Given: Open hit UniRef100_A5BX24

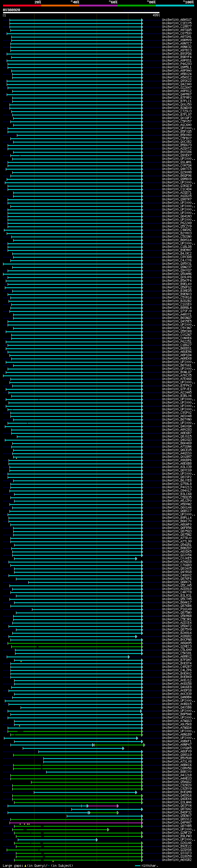Looking at the screenshot, I should point(177,74).
